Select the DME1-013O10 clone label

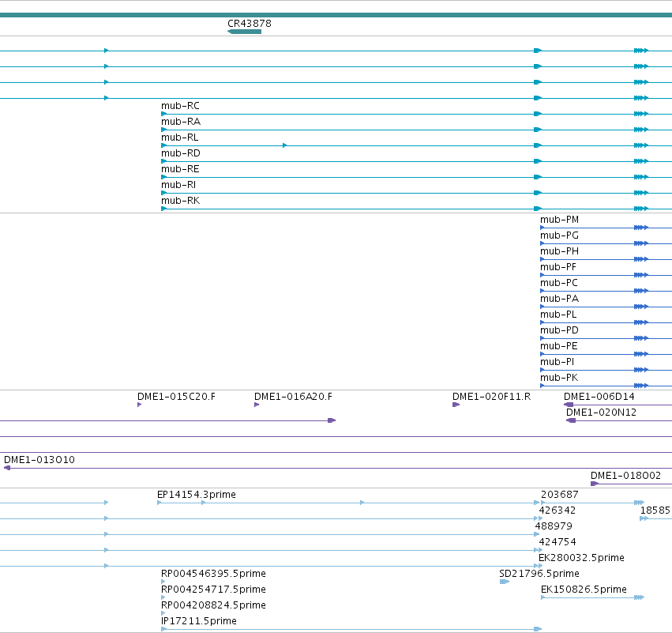click(x=39, y=460)
